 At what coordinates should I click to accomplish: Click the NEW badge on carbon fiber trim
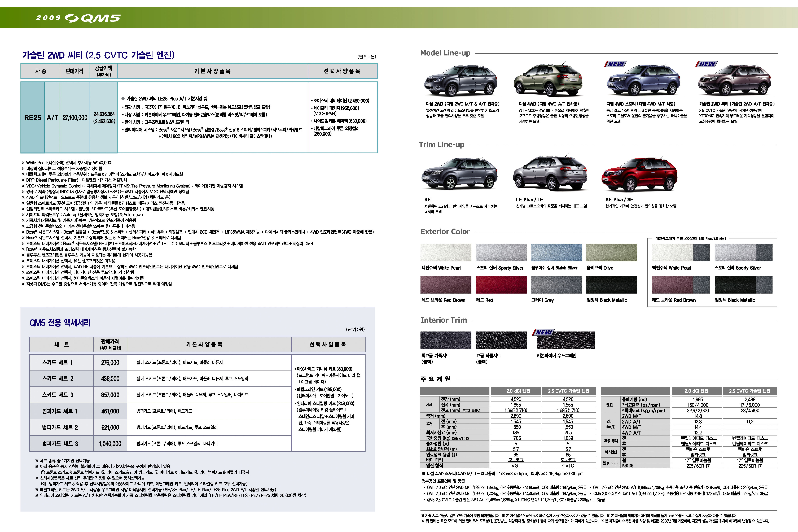point(544,332)
